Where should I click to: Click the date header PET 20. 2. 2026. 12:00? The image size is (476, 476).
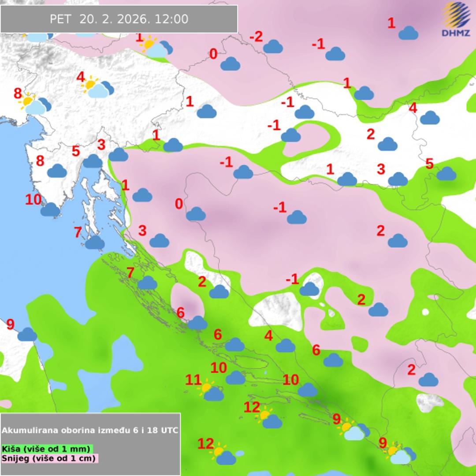[x=119, y=19]
